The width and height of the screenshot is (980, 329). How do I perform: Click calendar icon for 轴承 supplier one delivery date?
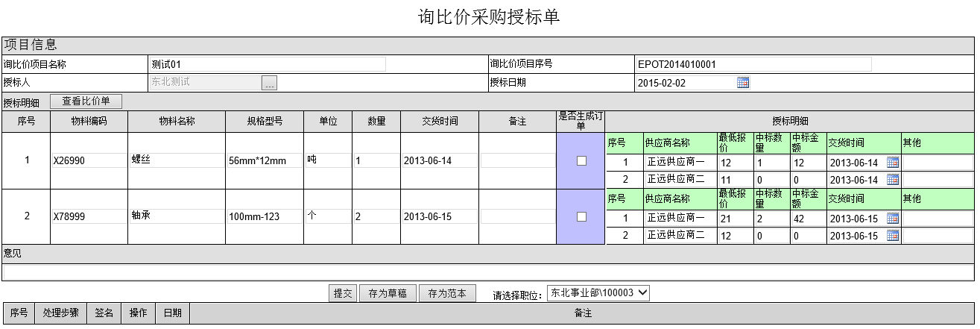click(892, 218)
